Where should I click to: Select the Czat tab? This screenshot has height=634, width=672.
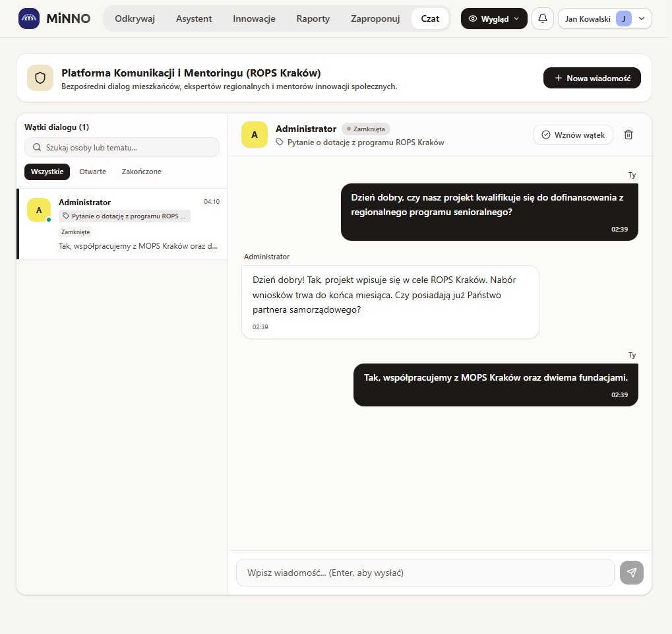(430, 18)
